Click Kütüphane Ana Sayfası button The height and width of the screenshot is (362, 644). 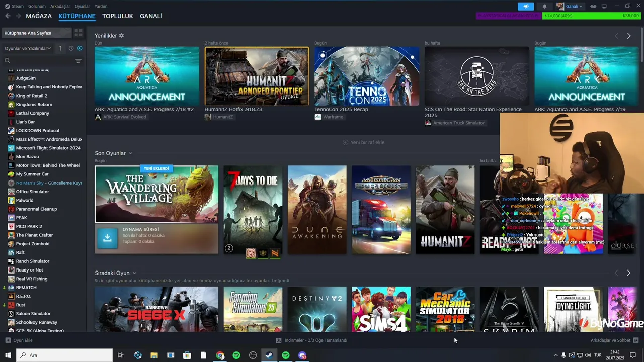36,33
